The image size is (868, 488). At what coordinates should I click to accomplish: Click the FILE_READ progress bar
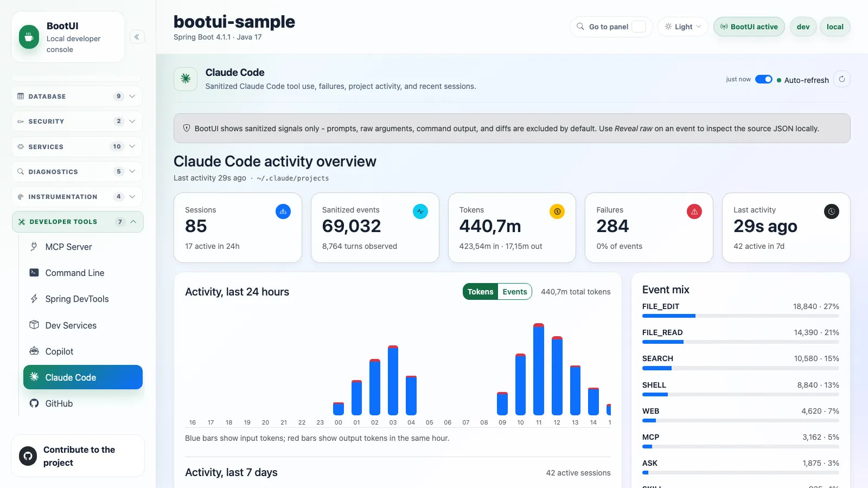pyautogui.click(x=741, y=342)
